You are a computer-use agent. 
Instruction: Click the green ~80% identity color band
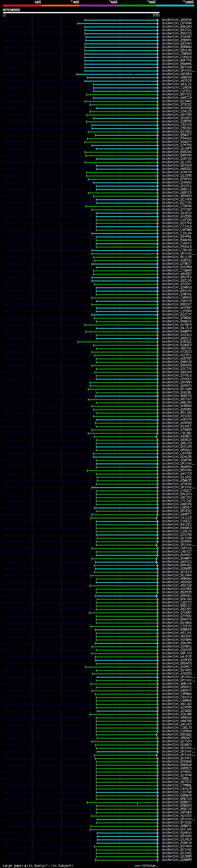coord(137,6)
